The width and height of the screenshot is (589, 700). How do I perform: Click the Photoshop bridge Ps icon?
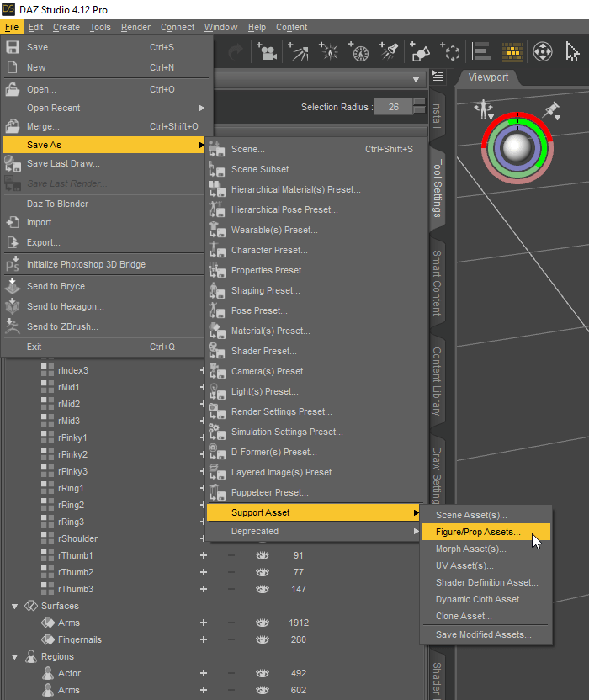click(13, 264)
